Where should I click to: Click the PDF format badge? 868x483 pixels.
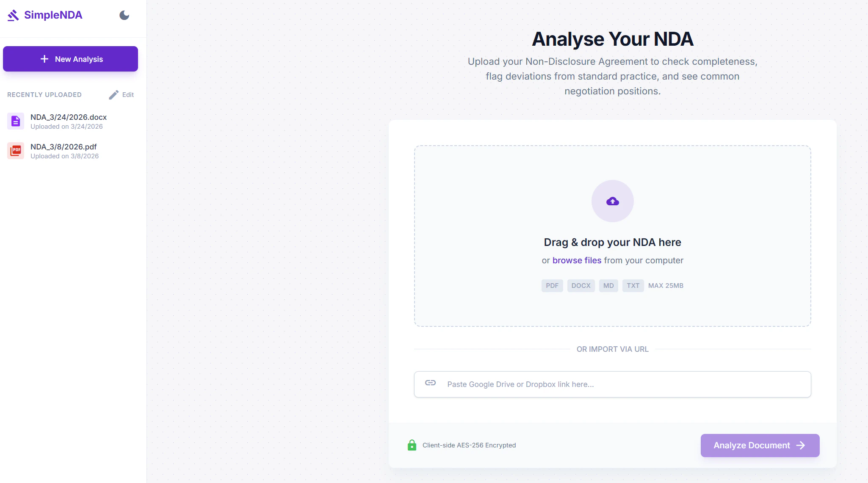[x=552, y=286]
